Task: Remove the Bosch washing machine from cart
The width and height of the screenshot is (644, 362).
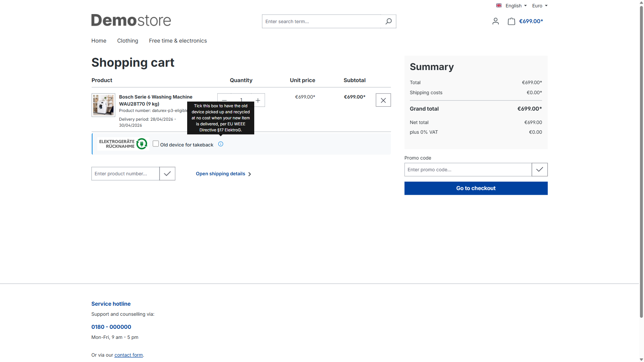Action: point(383,100)
